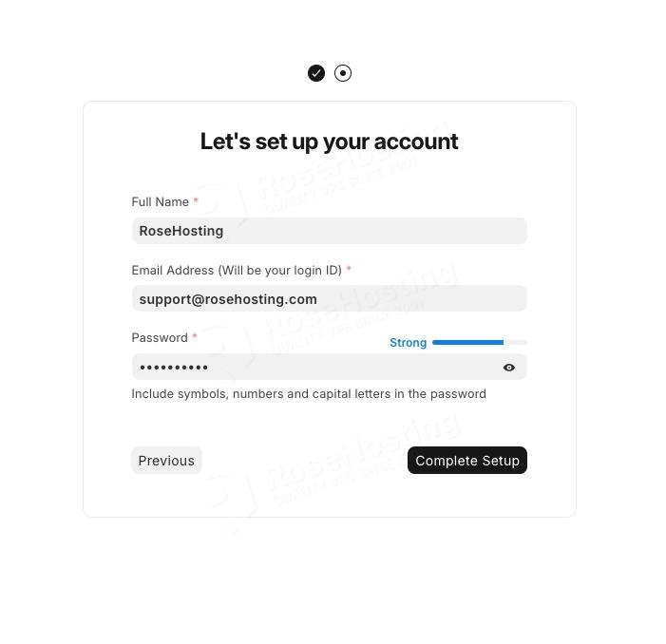Select the current step circle indicator
666x644 pixels.
click(343, 73)
